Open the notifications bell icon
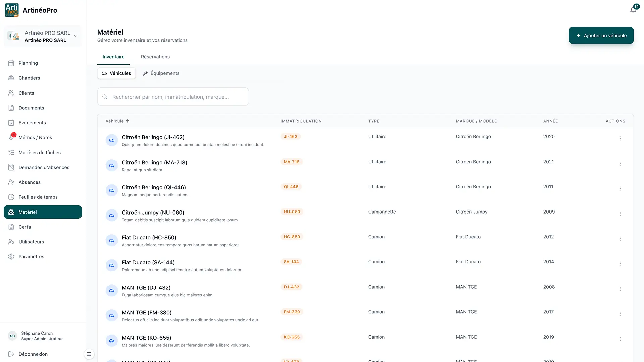The image size is (644, 362). [x=633, y=10]
